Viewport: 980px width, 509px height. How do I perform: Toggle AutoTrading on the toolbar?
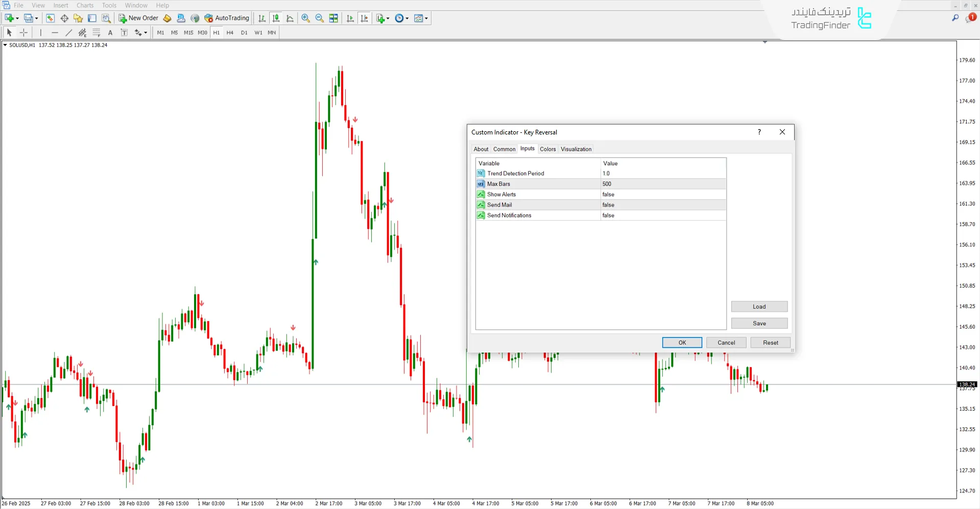click(x=227, y=18)
